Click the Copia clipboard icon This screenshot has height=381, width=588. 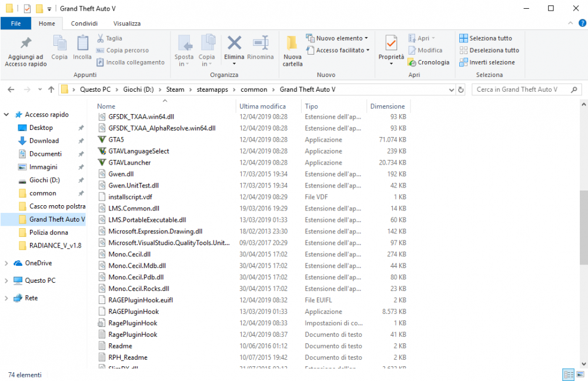click(x=59, y=47)
